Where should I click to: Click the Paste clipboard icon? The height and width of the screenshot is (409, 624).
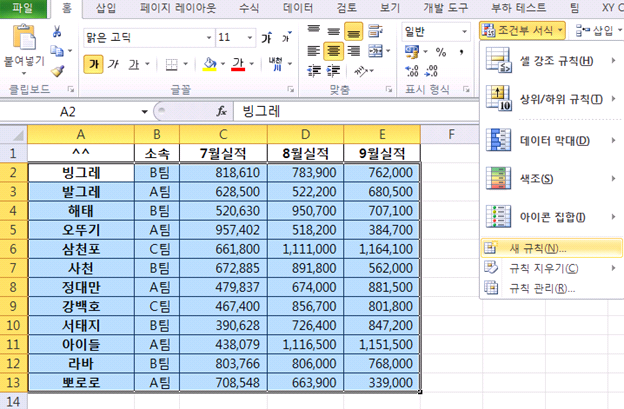pos(24,37)
